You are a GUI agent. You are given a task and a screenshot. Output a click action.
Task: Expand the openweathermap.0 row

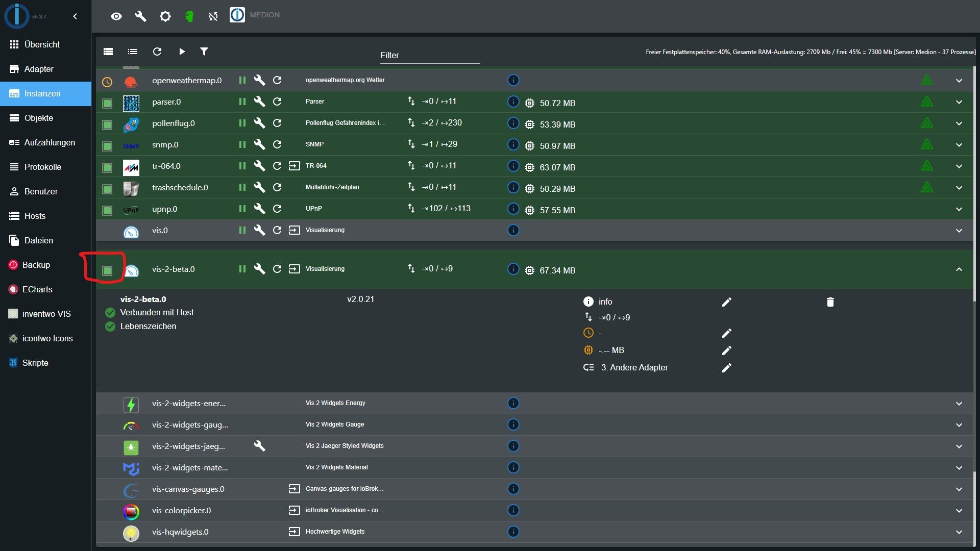click(959, 81)
